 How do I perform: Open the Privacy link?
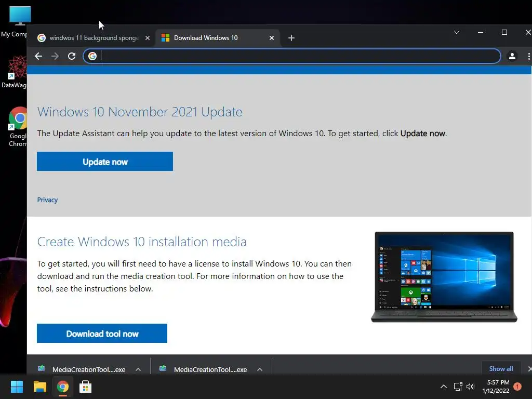47,200
